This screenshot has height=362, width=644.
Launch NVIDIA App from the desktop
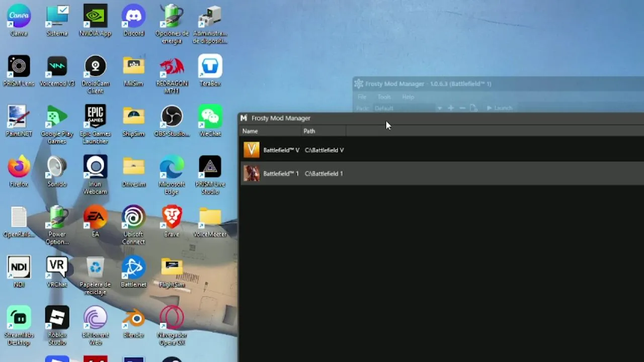coord(95,20)
